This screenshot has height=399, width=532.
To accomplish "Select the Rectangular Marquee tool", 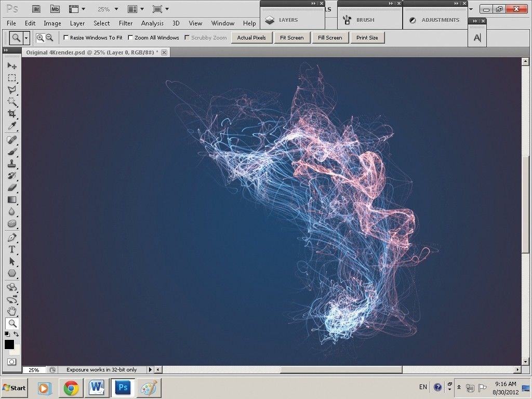I will [12, 78].
